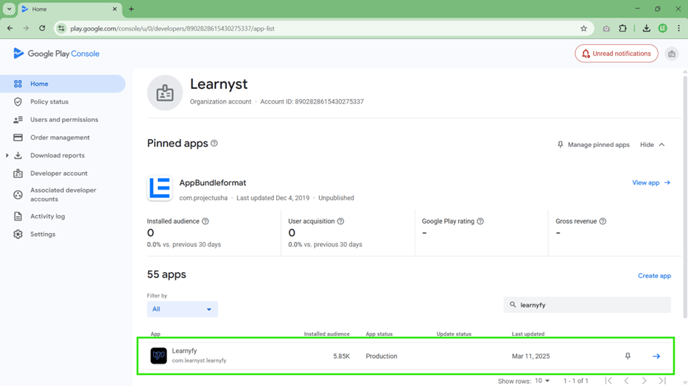Open Activity log
This screenshot has height=386, width=688.
47,217
